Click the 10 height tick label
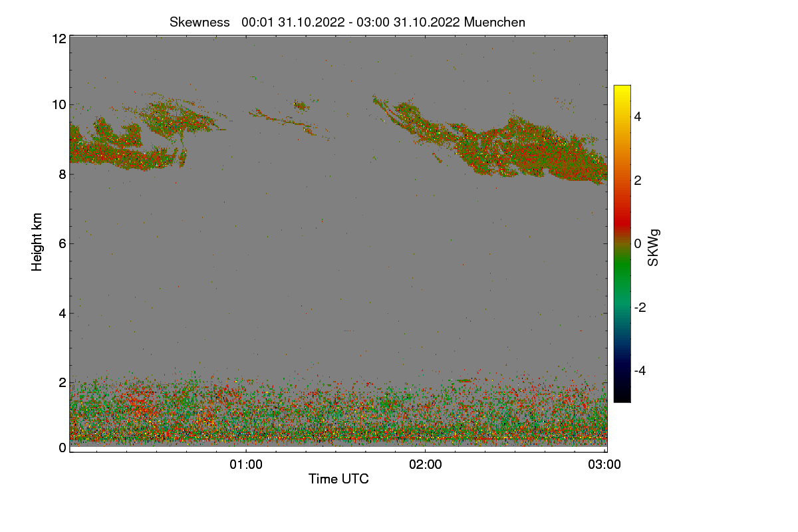 click(x=59, y=104)
